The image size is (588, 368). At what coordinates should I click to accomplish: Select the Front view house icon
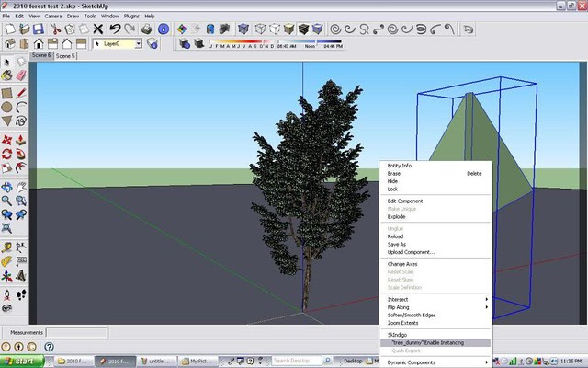pyautogui.click(x=39, y=43)
